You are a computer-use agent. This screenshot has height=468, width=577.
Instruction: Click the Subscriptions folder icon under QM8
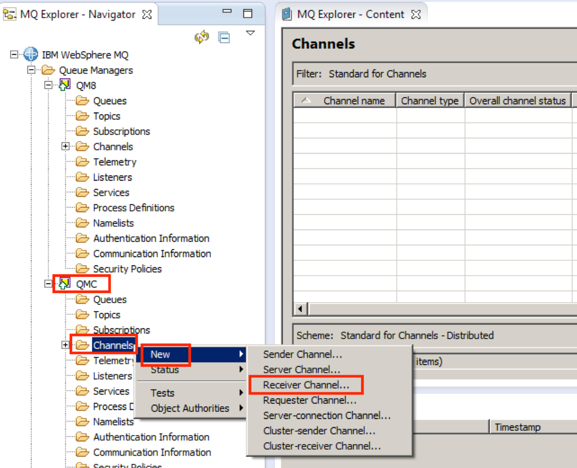pos(82,131)
